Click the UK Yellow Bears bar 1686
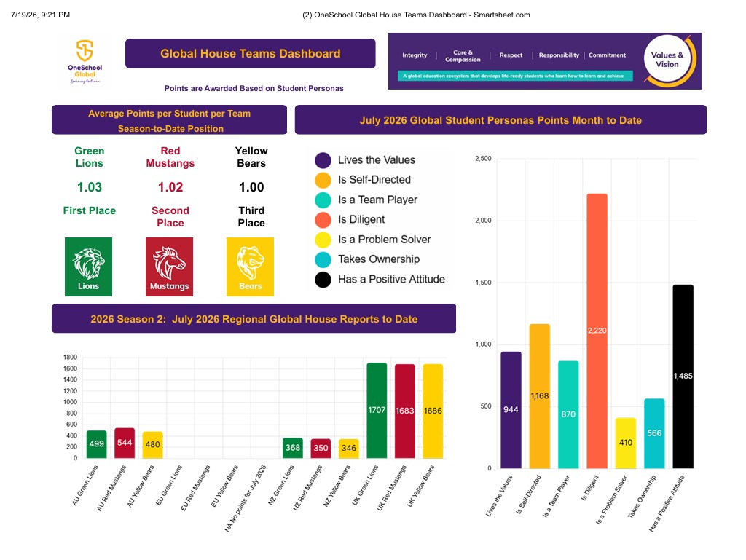Image resolution: width=746 pixels, height=560 pixels. coord(433,411)
